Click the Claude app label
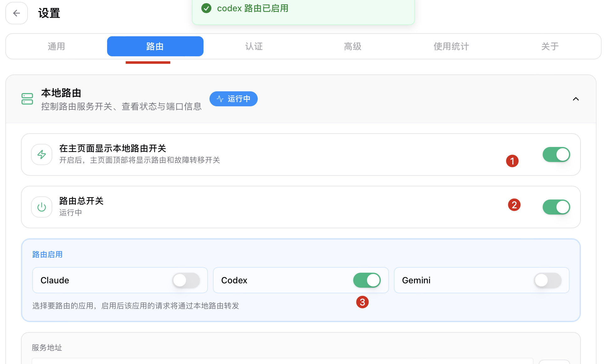Image resolution: width=610 pixels, height=364 pixels. 55,280
